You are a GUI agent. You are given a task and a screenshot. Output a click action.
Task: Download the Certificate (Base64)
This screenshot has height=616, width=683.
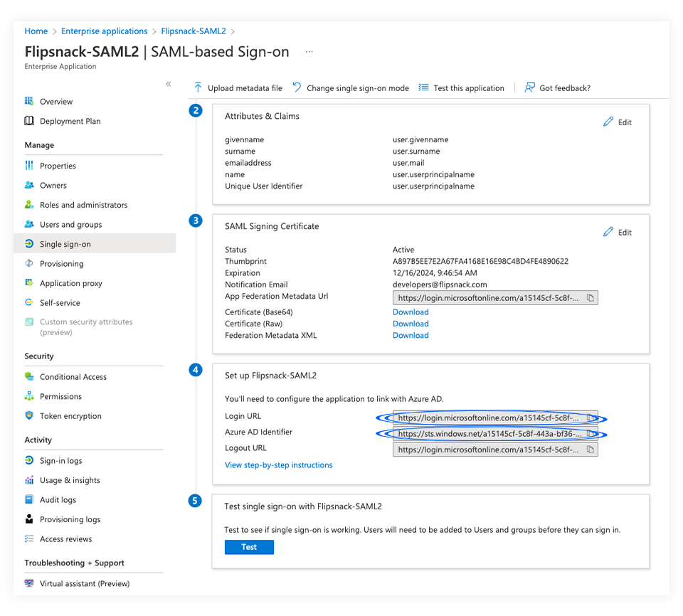411,312
